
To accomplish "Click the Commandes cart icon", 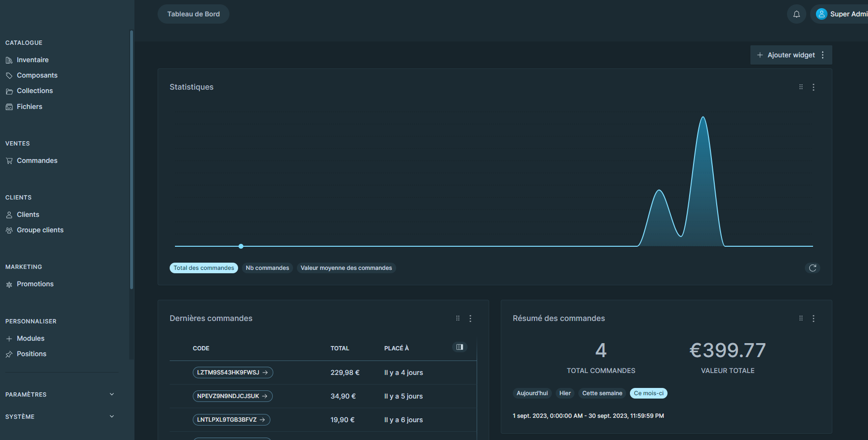I will 9,161.
